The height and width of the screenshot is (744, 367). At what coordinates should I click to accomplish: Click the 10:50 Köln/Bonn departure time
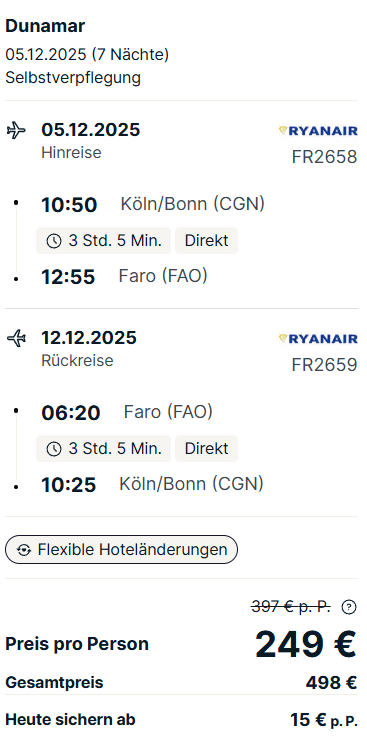pos(69,205)
